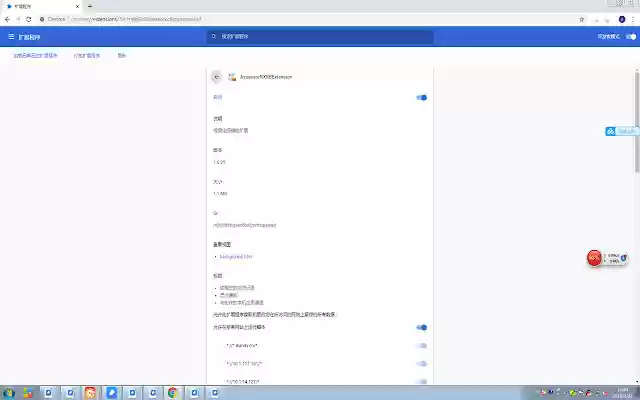Toggle switch for first site pattern row
This screenshot has height=400, width=640.
click(x=421, y=346)
